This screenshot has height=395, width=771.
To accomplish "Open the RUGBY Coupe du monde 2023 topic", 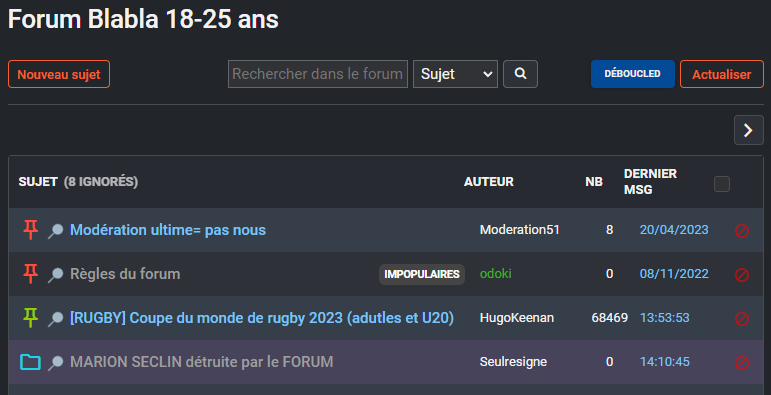I will (262, 318).
